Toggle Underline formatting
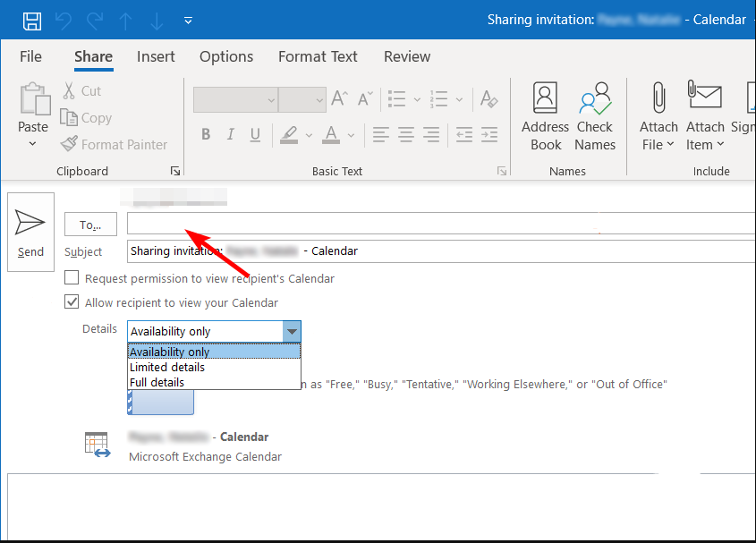Viewport: 756px width, 543px height. tap(255, 134)
